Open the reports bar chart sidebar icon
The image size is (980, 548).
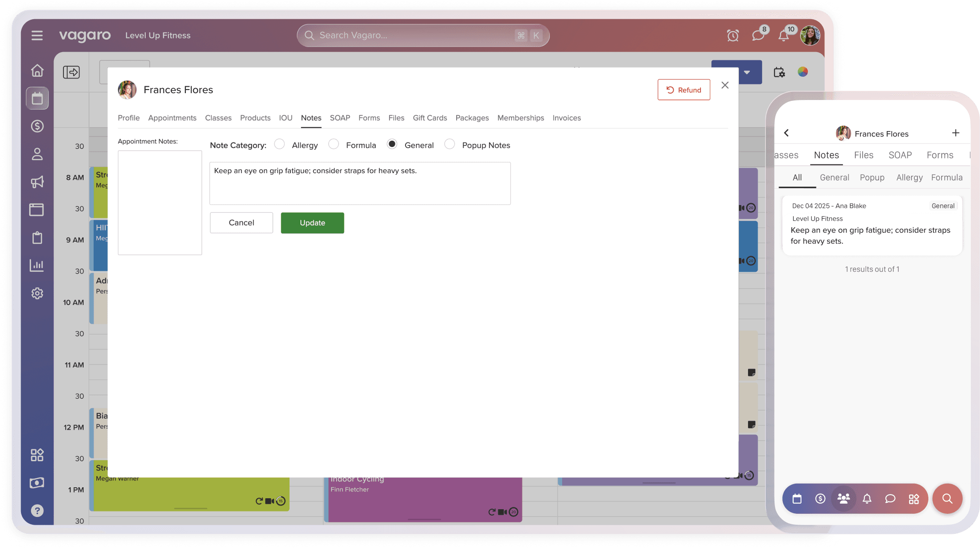tap(37, 265)
